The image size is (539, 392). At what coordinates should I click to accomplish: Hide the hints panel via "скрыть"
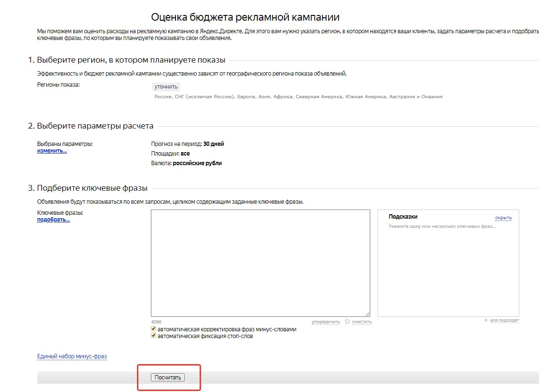(503, 217)
